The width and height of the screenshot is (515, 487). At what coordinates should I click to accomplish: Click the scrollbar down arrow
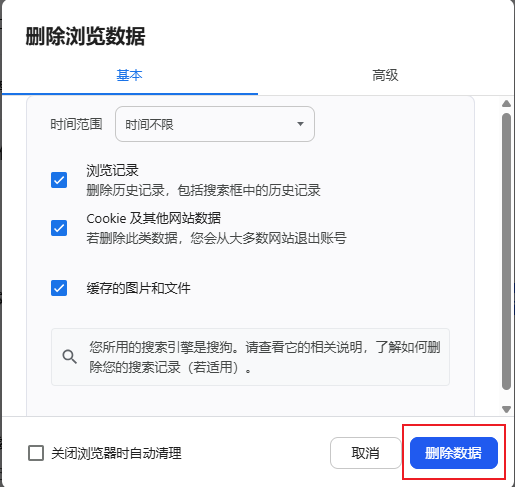[506, 409]
